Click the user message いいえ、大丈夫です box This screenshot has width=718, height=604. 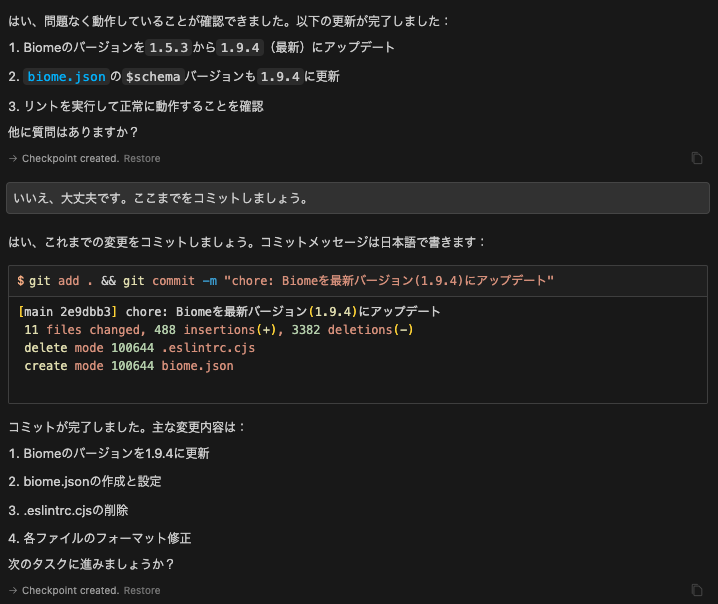[x=358, y=198]
